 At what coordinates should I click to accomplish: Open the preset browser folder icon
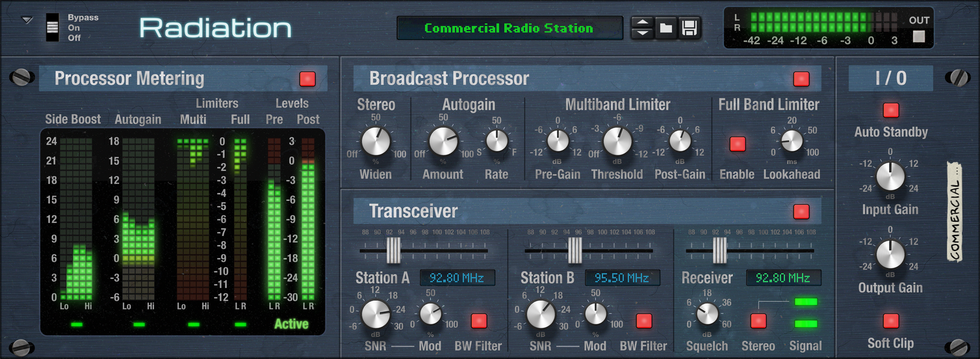665,28
